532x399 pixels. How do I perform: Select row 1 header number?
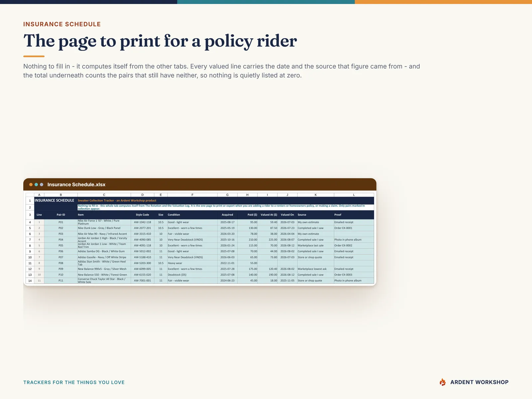[x=30, y=200]
